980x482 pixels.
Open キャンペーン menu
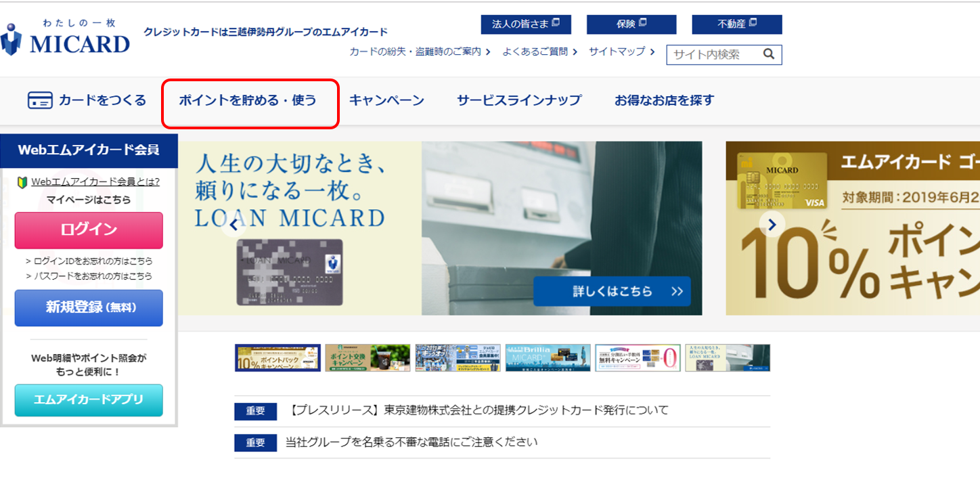click(386, 101)
